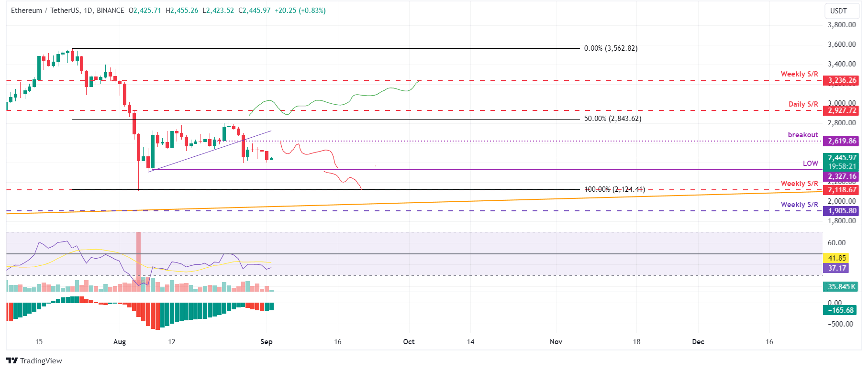Click the volume value tag 35.845K
The width and height of the screenshot is (868, 371).
pos(841,287)
